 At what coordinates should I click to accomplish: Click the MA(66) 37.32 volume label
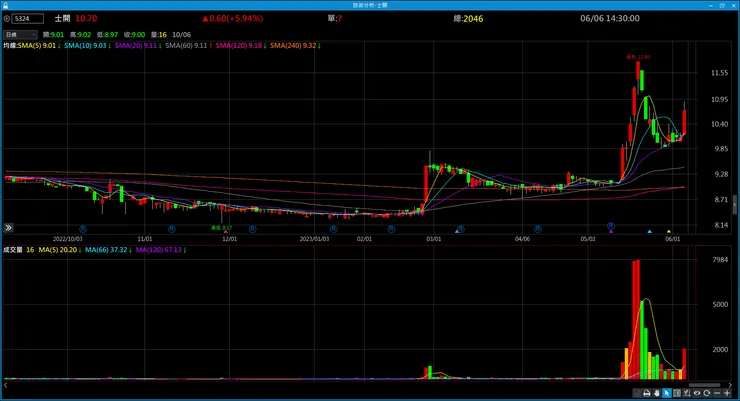[x=108, y=250]
